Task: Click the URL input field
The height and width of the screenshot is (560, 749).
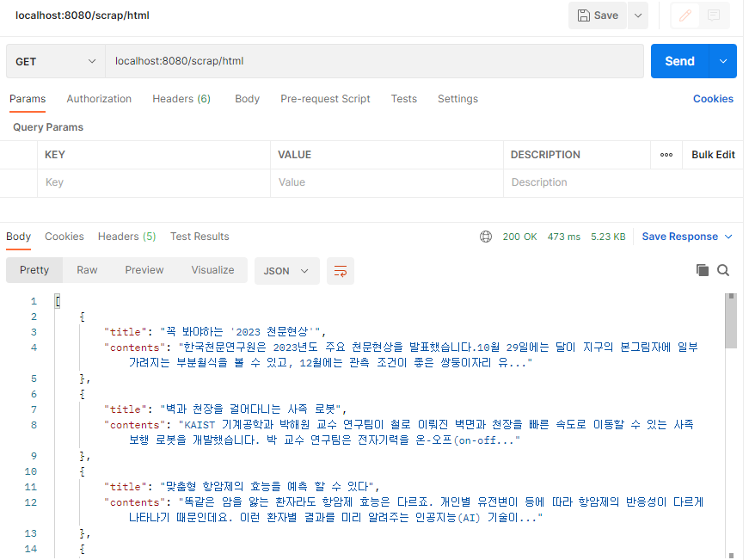Action: point(344,61)
